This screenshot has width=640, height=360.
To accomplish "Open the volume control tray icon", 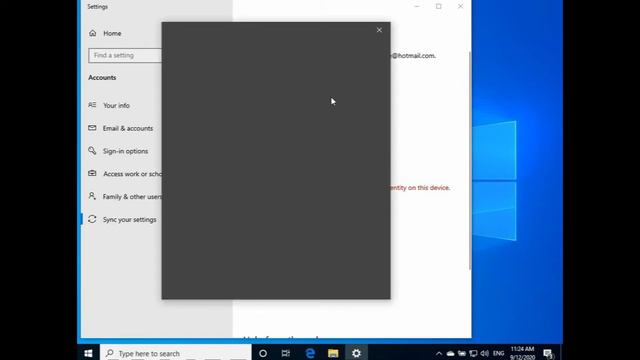I will click(485, 353).
